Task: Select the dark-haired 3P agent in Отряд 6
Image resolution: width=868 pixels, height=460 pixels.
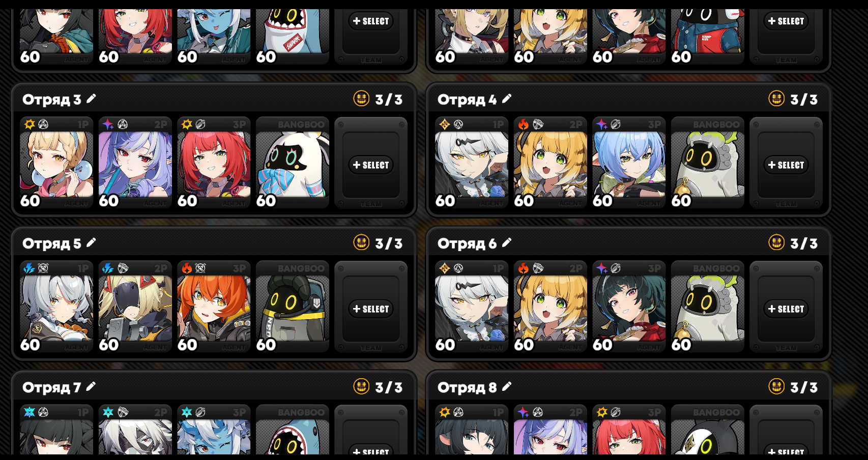Action: click(629, 306)
